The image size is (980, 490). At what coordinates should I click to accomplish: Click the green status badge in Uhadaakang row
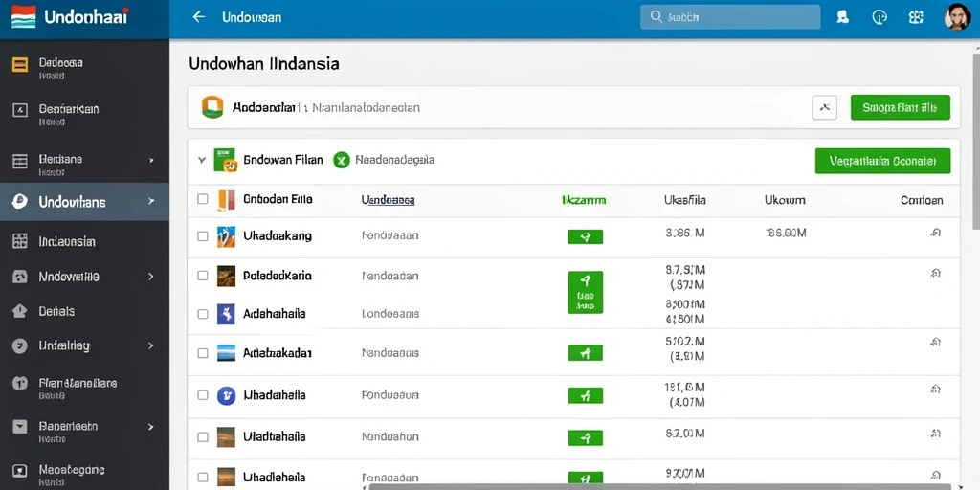click(586, 236)
